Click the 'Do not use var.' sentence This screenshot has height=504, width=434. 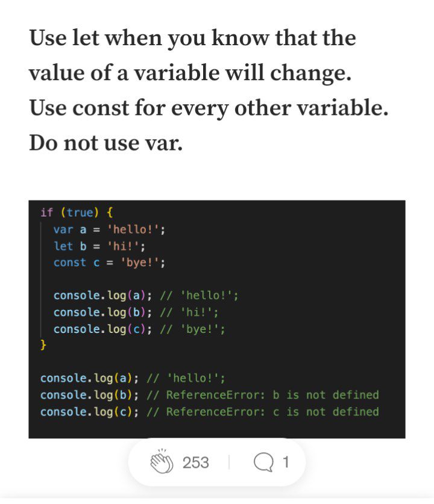(105, 143)
